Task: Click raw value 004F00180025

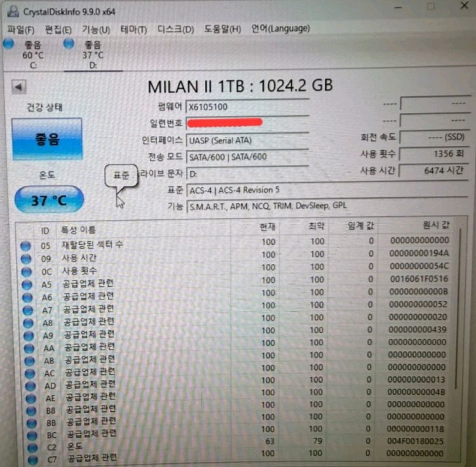Action: click(x=415, y=441)
